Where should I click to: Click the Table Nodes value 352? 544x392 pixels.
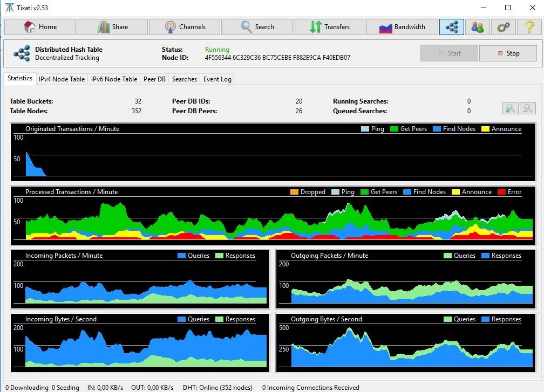(x=137, y=111)
